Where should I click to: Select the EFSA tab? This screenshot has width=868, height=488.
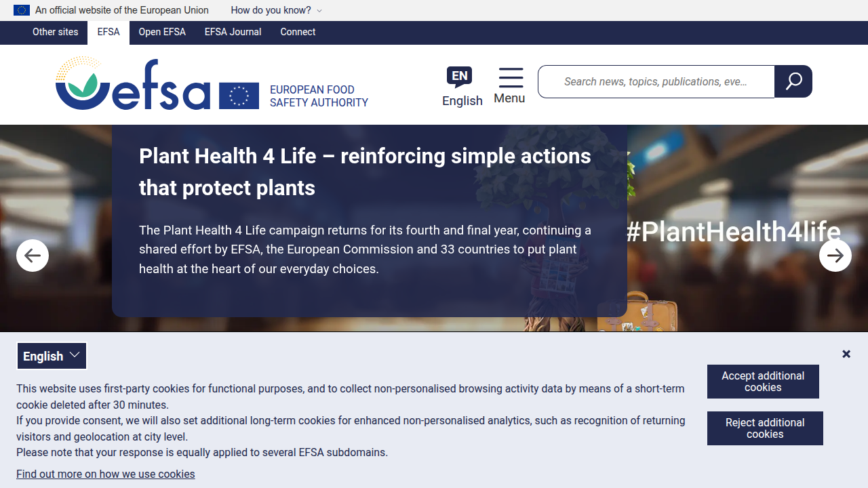coord(108,32)
